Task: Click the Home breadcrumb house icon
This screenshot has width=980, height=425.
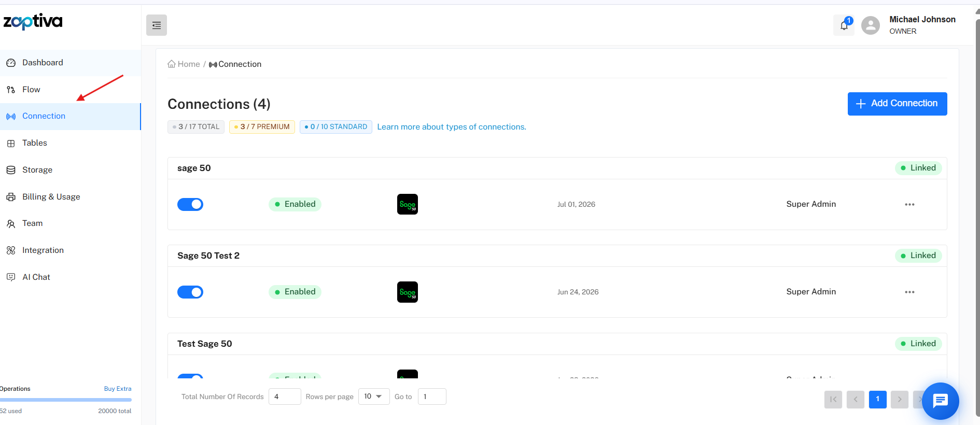Action: [x=172, y=64]
